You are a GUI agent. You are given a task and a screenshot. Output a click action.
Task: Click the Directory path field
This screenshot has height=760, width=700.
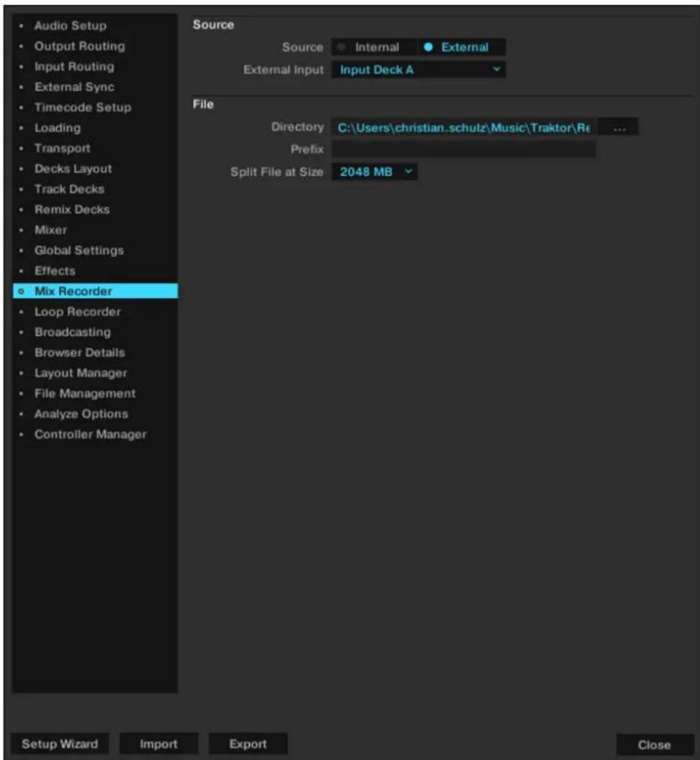click(464, 127)
